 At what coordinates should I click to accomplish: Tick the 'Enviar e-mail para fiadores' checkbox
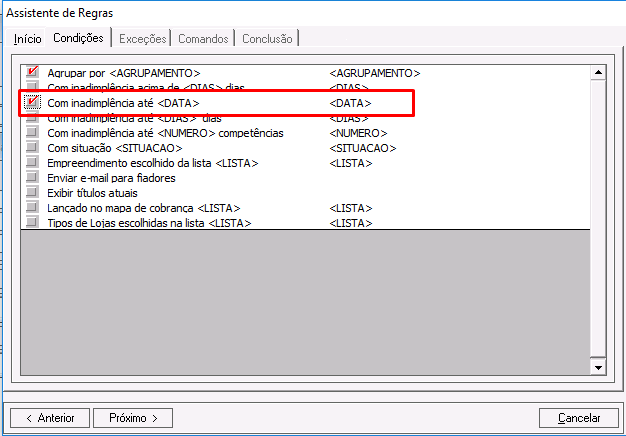[32, 177]
